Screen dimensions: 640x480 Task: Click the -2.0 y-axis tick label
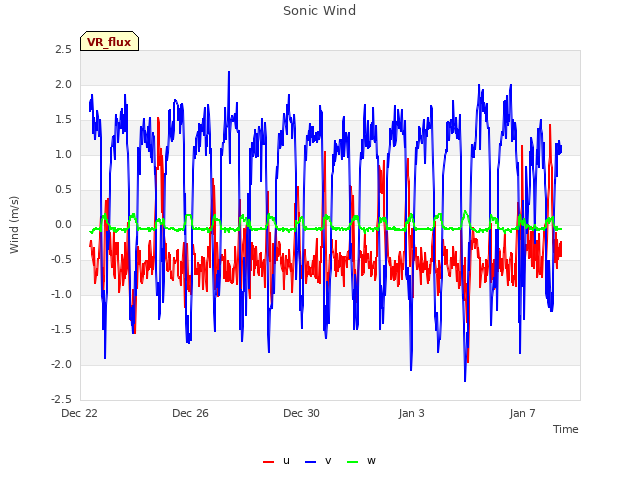point(62,364)
